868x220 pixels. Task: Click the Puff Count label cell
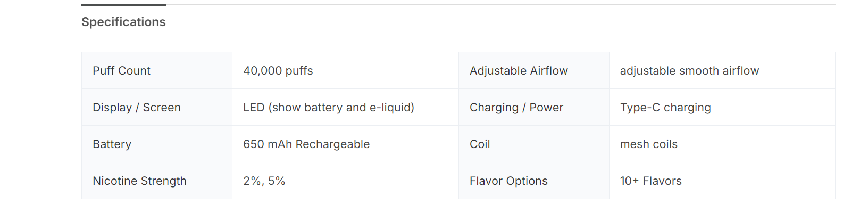[121, 71]
